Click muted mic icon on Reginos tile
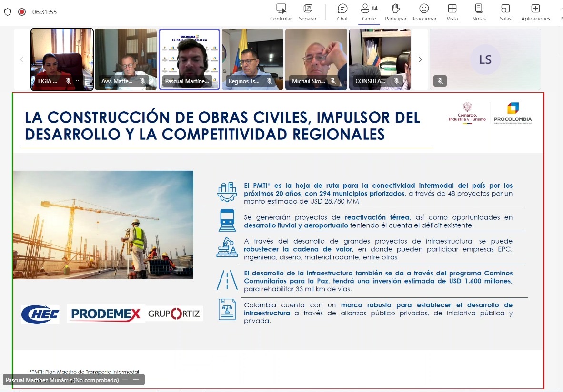This screenshot has height=392, width=563. tap(269, 81)
